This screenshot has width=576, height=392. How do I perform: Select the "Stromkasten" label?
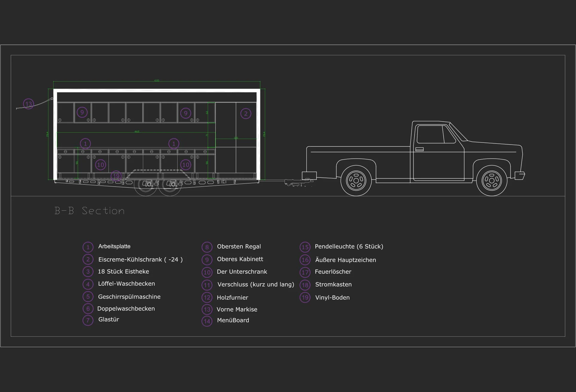tap(333, 284)
